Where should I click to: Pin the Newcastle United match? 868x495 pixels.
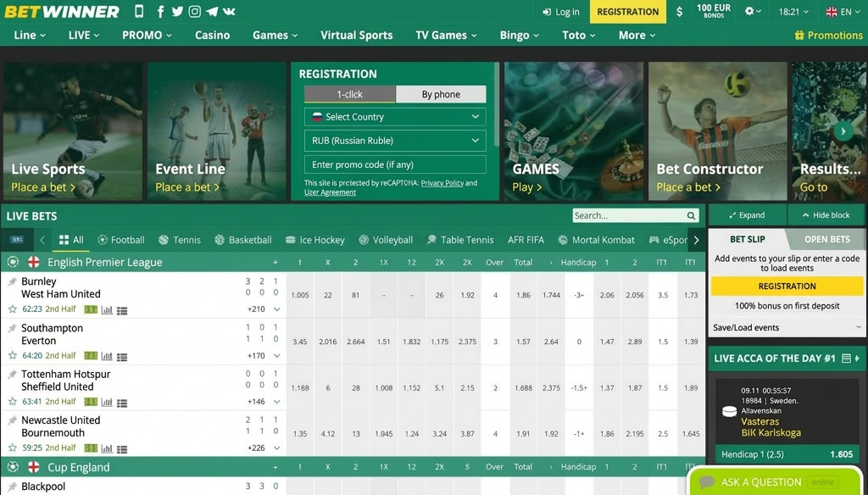coord(12,420)
